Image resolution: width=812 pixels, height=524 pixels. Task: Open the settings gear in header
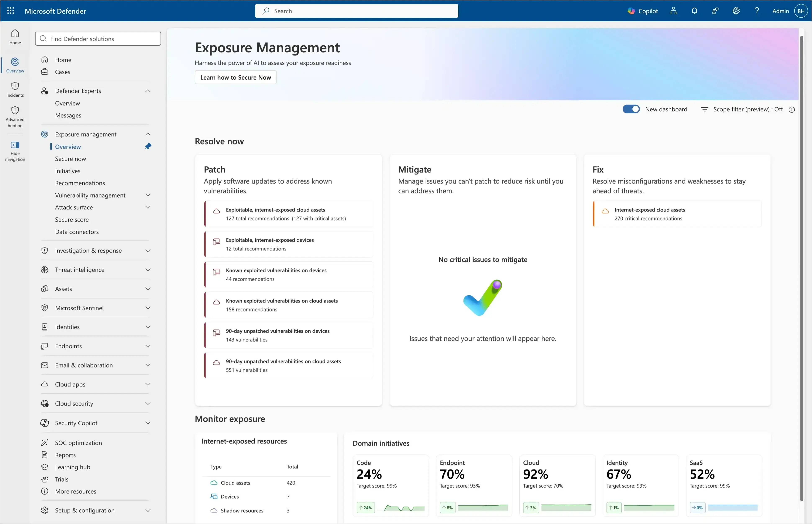736,11
